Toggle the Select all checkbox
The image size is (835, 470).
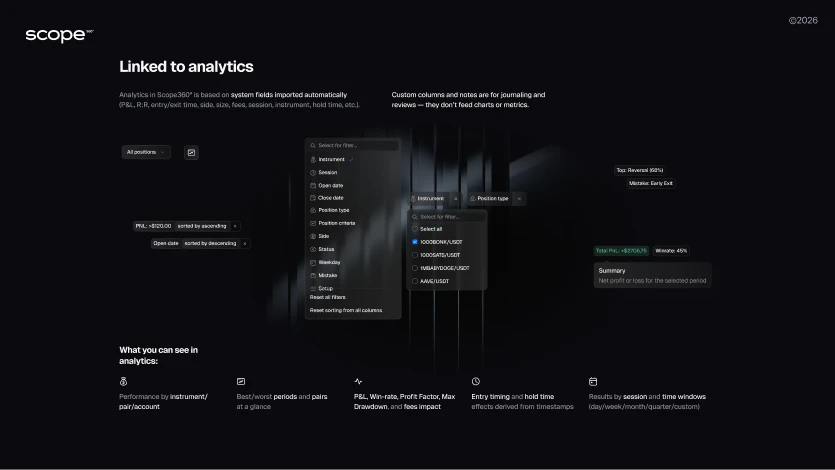[415, 229]
